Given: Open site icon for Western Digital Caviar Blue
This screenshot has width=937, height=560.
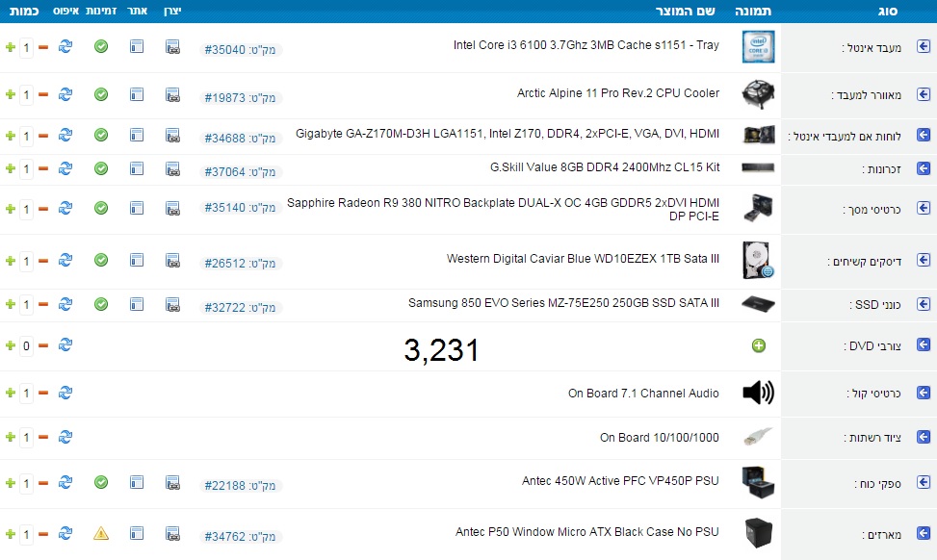Looking at the screenshot, I should [x=137, y=260].
